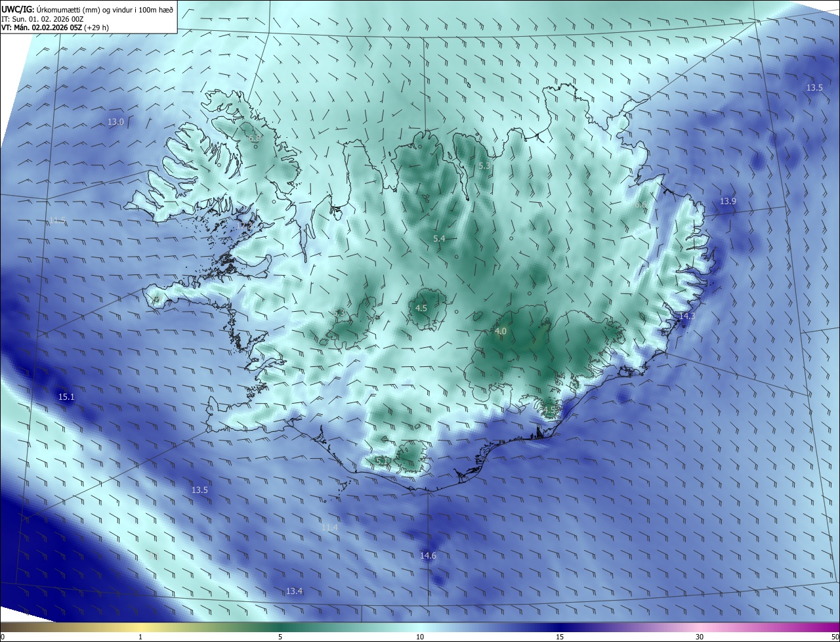The image size is (840, 642).
Task: Click the 1 tick label on the colorbar
Action: point(140,637)
